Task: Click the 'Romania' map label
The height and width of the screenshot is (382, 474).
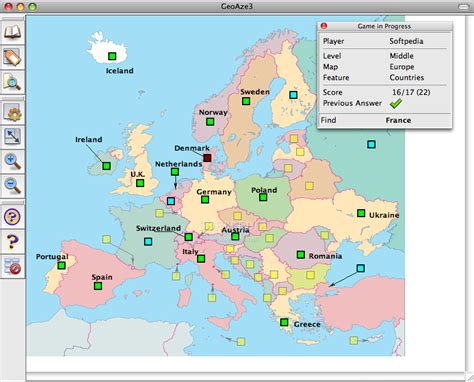Action: pos(325,256)
